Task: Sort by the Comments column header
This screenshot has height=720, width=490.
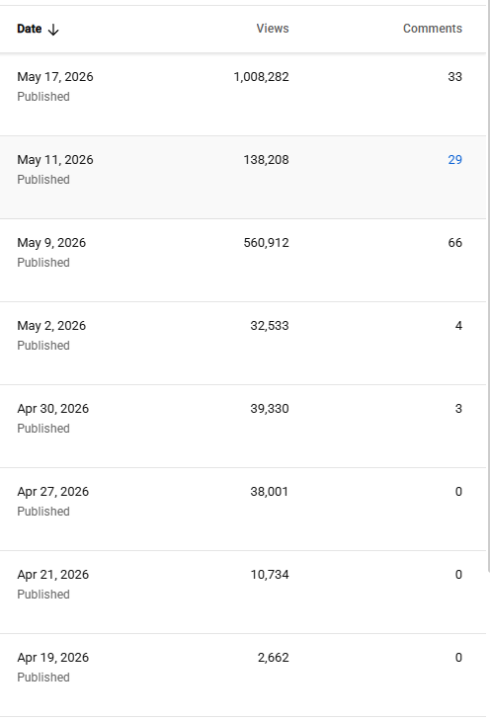Action: [432, 28]
